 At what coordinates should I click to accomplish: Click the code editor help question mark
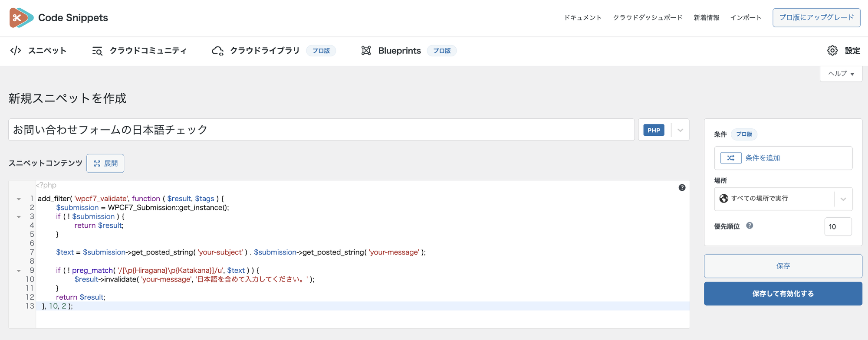click(x=682, y=188)
